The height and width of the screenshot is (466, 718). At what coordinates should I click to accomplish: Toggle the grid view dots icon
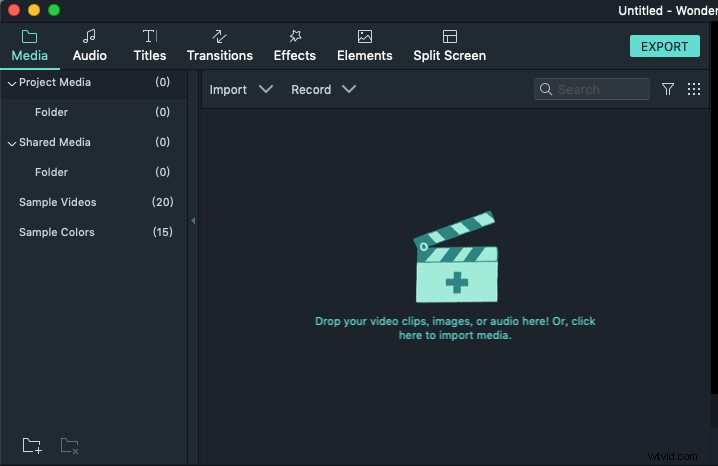click(694, 89)
